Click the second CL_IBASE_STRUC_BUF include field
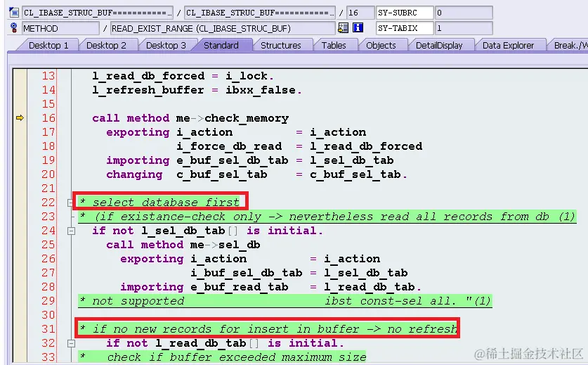 (259, 13)
